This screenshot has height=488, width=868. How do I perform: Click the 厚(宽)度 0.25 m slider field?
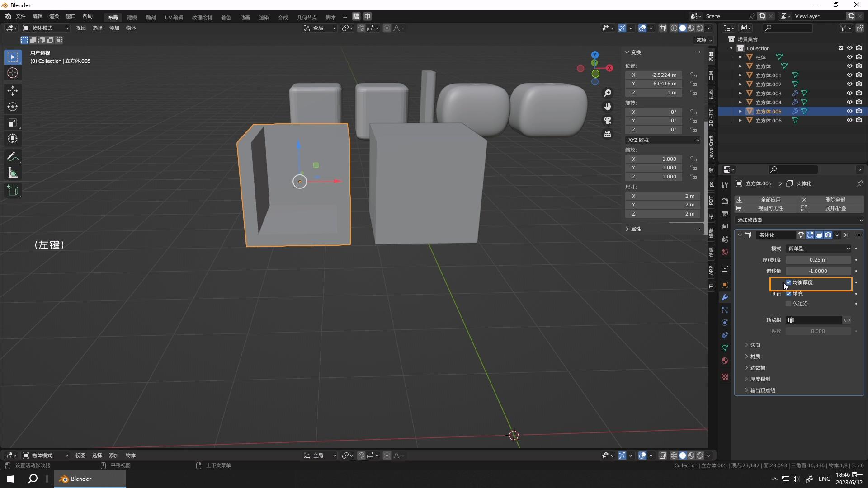[x=818, y=260]
